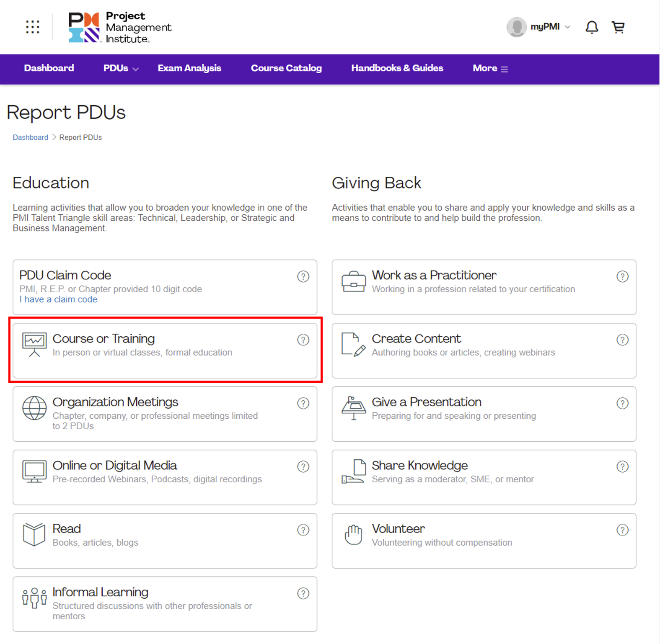Viewport: 660px width, 644px height.
Task: Click the globe icon for Organization Meetings
Action: point(34,408)
